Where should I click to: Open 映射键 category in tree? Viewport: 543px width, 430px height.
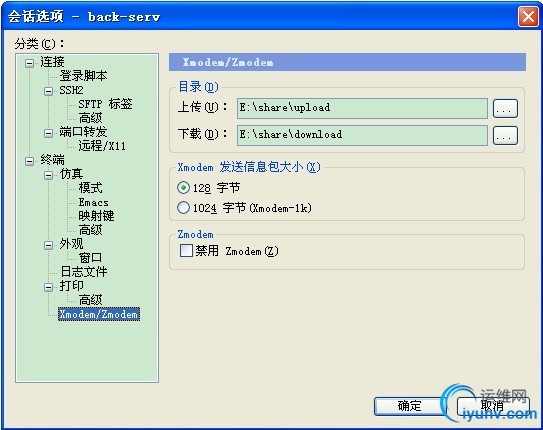[x=96, y=216]
